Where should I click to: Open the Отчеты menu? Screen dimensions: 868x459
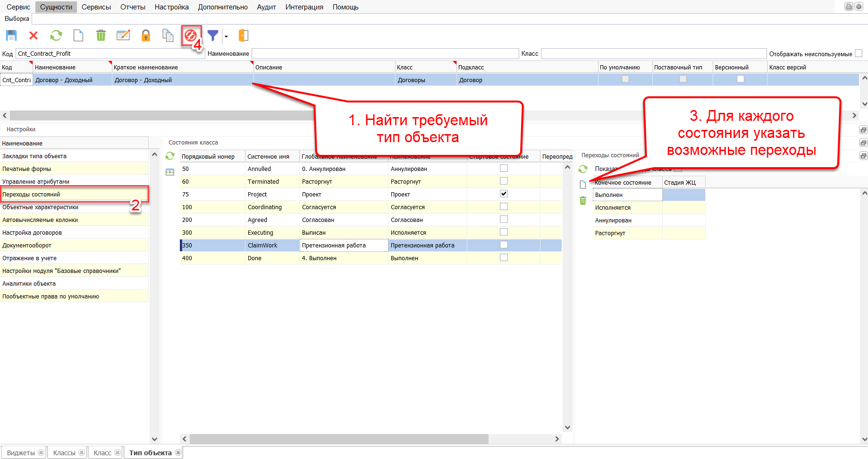[x=133, y=7]
